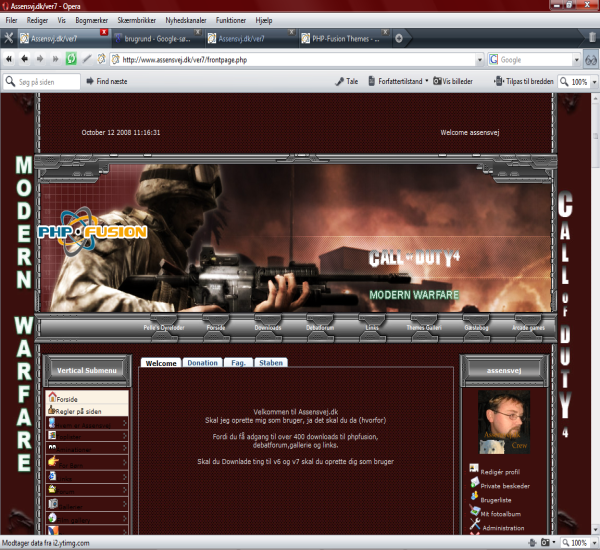Expand the Gallerier submenu
Screen dimensions: 600x550
(x=125, y=505)
